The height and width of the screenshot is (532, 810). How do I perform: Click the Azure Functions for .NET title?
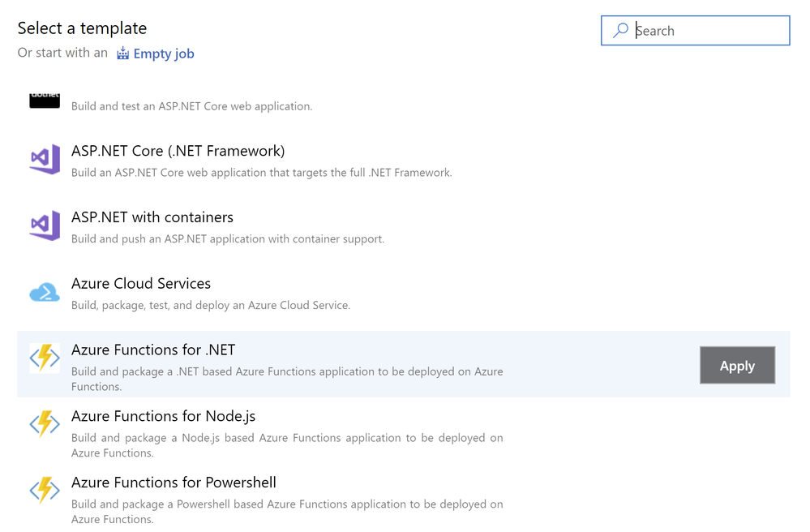point(153,350)
